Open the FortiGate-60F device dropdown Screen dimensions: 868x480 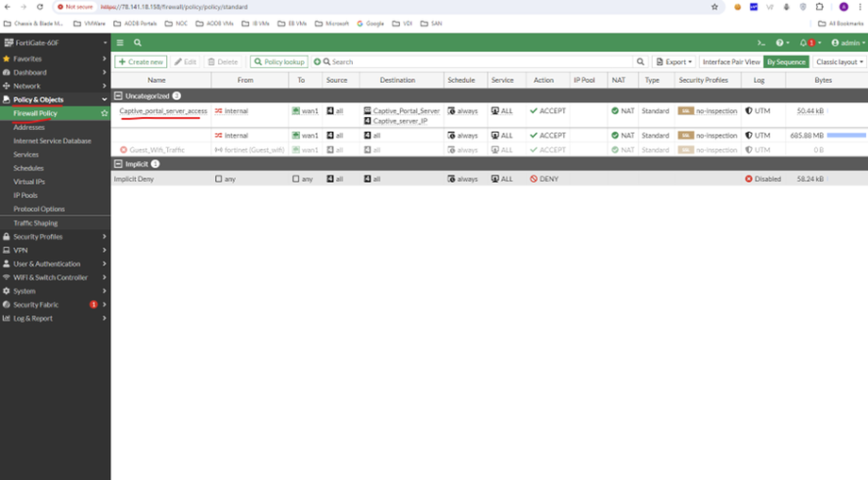[x=55, y=42]
